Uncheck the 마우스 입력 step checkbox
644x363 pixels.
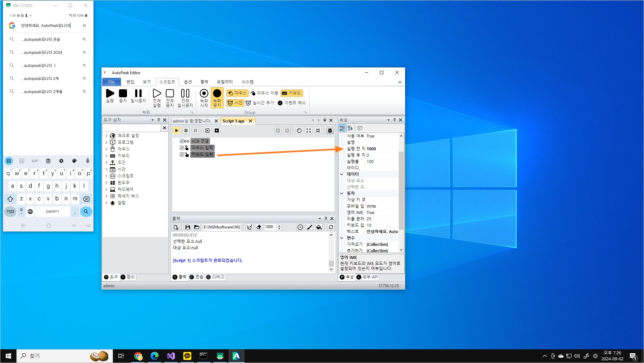(182, 148)
